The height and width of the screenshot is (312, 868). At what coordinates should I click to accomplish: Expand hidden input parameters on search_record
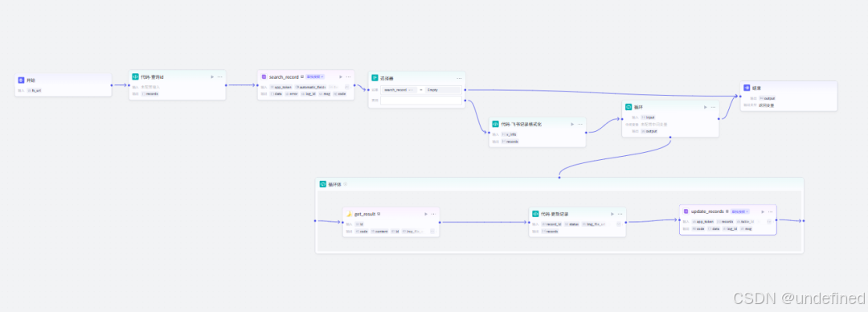click(347, 87)
